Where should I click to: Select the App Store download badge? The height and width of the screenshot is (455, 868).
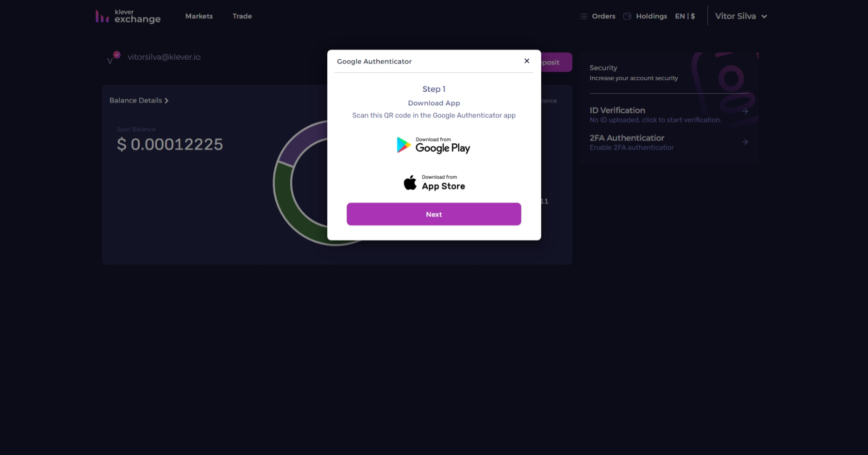(434, 182)
